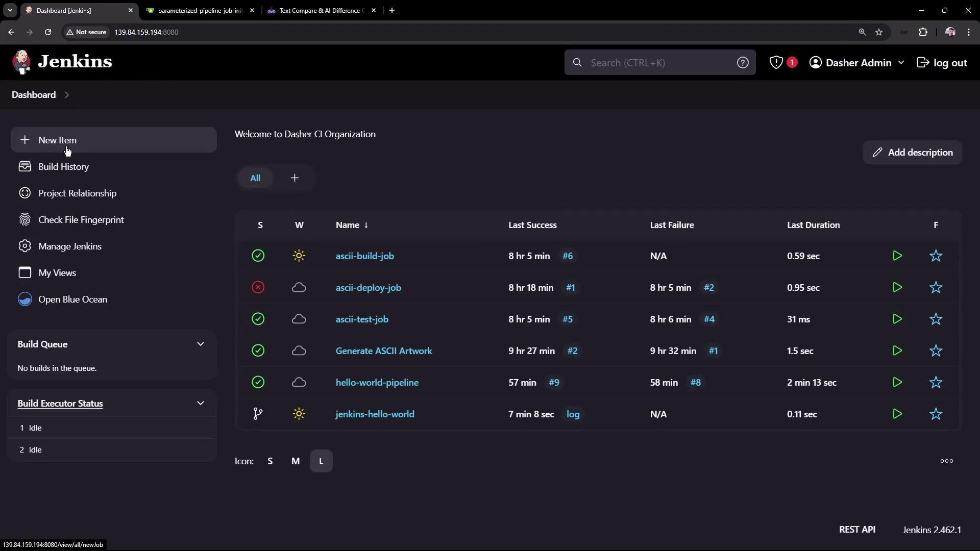Toggle favorite star for ascii-deploy-job
This screenshot has height=551, width=980.
(935, 287)
